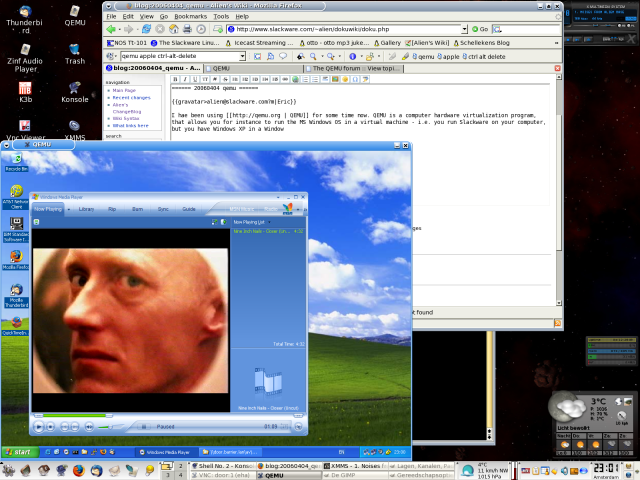Click Stop button in Windows Media Player

pos(50,427)
